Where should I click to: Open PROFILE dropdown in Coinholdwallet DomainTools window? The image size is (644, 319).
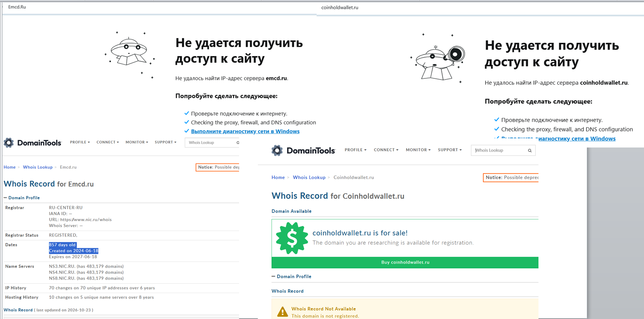pos(355,150)
